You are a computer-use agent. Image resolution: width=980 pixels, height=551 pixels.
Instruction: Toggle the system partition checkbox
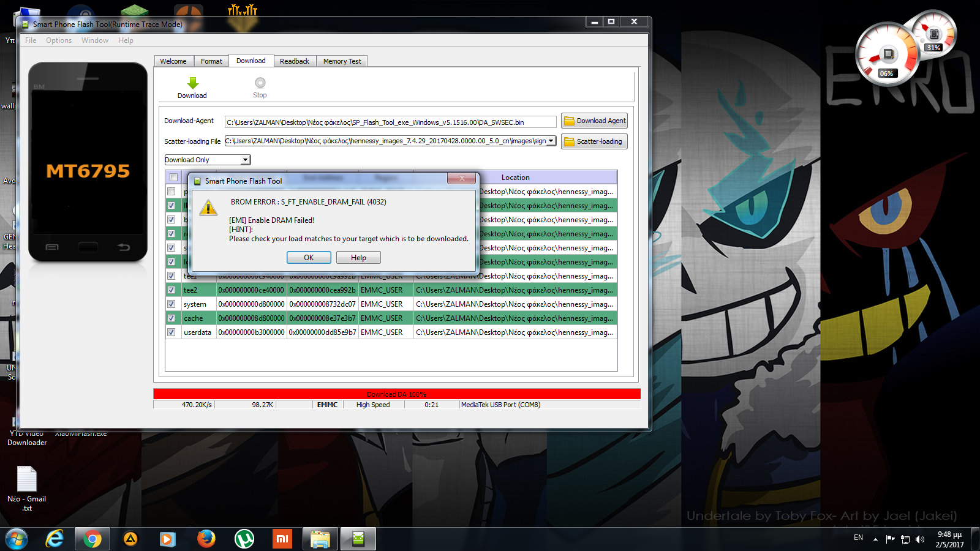coord(171,304)
